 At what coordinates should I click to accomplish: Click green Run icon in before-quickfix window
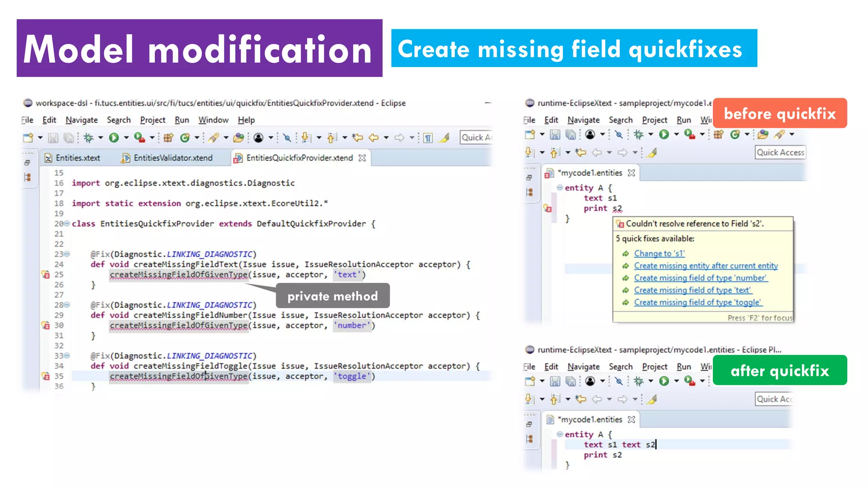[x=664, y=135]
